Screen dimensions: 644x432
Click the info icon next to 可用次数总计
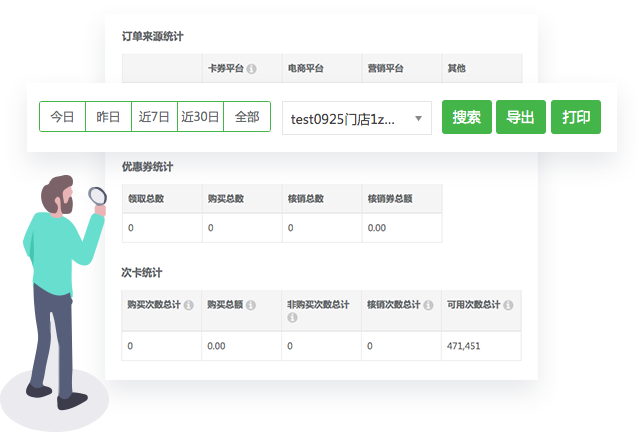coord(507,304)
